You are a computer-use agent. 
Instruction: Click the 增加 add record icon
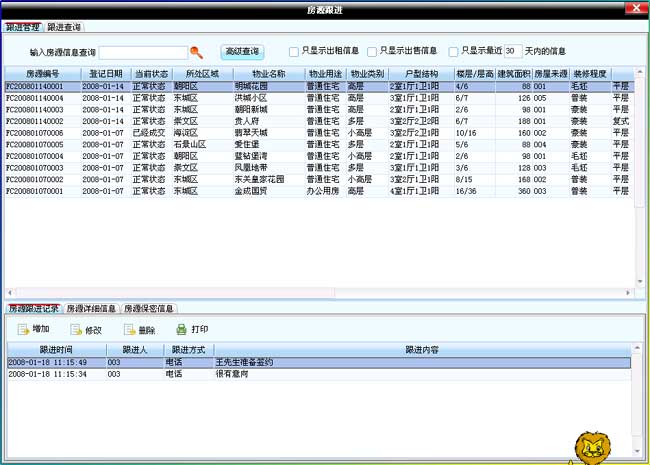[x=23, y=329]
